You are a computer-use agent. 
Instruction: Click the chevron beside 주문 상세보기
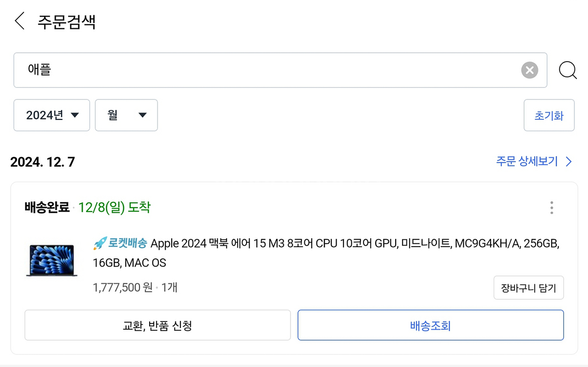(x=568, y=162)
